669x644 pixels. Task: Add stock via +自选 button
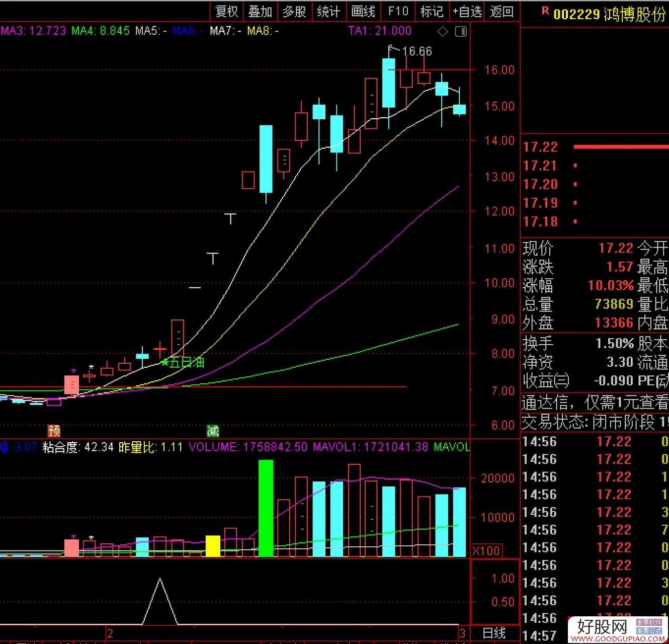(x=467, y=11)
